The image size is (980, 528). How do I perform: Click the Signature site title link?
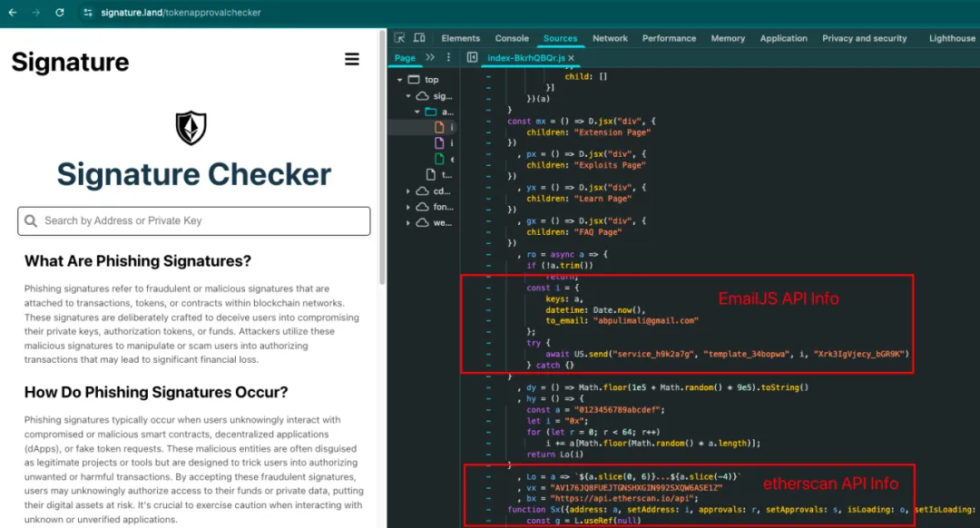click(70, 62)
